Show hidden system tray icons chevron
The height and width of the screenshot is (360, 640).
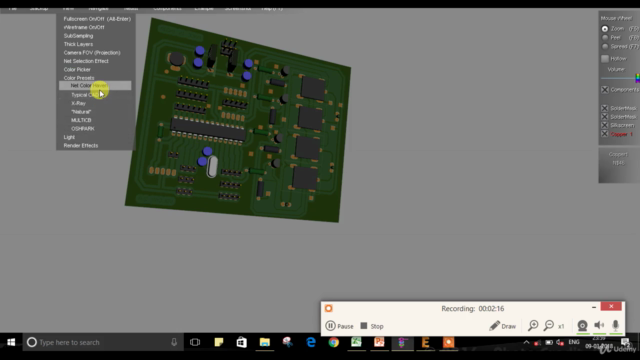pos(526,342)
